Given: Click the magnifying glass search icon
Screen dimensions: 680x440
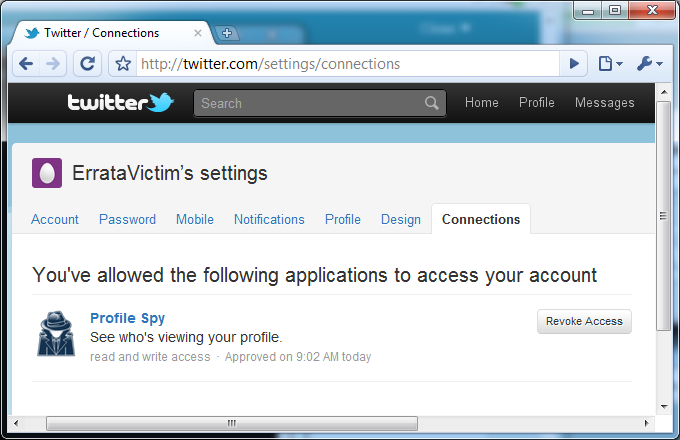Looking at the screenshot, I should pyautogui.click(x=432, y=103).
